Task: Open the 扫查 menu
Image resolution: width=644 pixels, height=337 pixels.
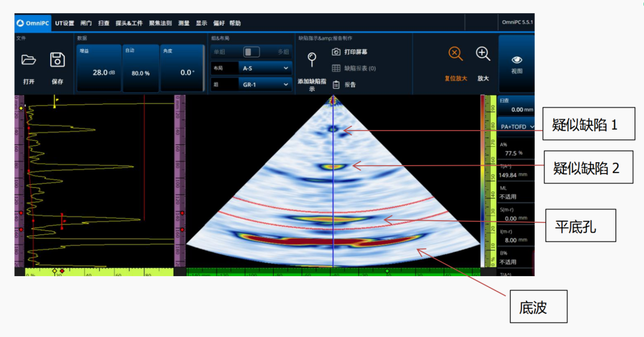Action: click(104, 23)
